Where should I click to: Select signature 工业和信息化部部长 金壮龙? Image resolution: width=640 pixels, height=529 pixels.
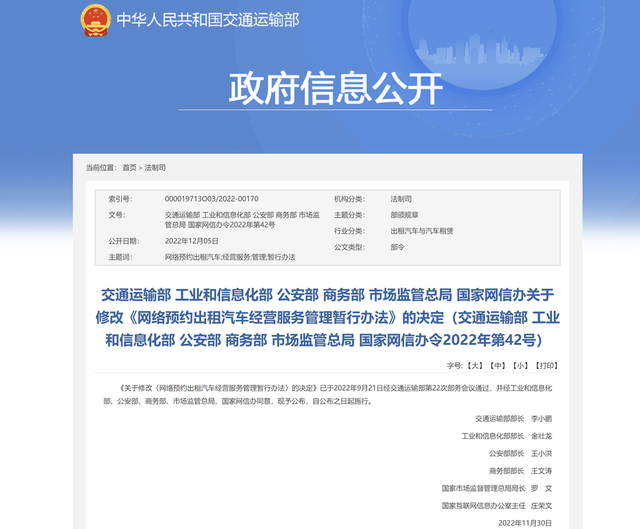coord(507,436)
